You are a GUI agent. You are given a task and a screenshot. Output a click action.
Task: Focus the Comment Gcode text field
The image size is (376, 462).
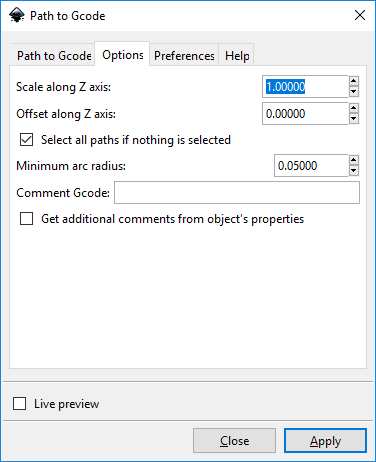tap(237, 193)
